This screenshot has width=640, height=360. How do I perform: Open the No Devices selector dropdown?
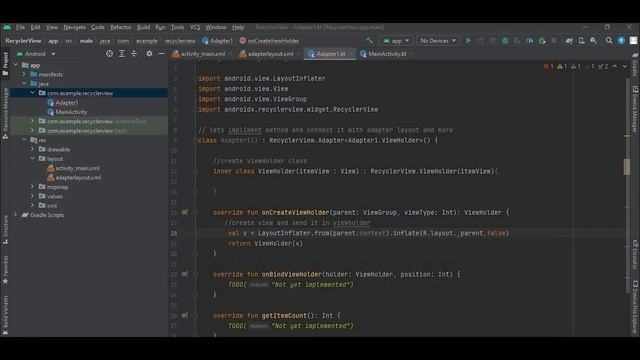pos(438,41)
